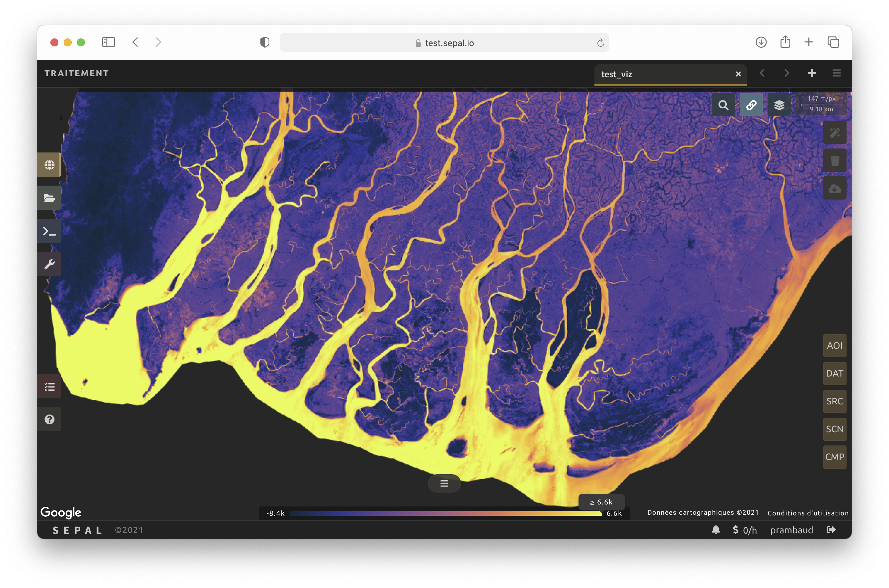Open the DAT dates panel button
The width and height of the screenshot is (889, 588).
(x=835, y=374)
